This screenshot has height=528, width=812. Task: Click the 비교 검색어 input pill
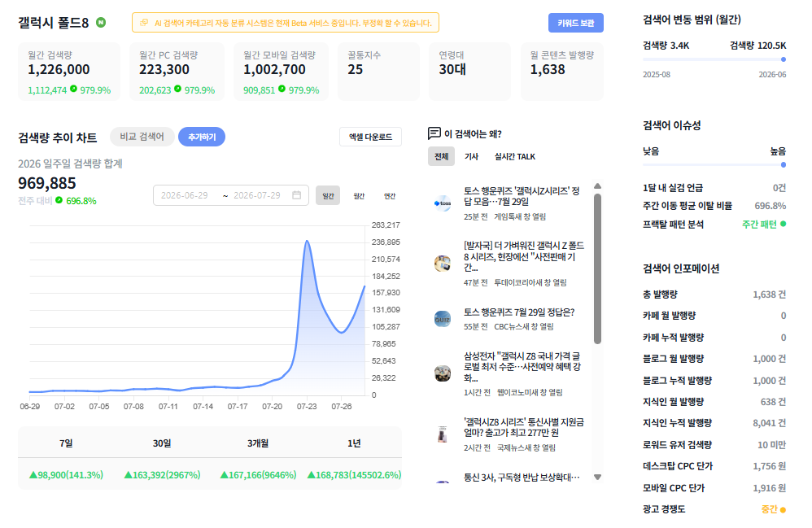142,137
